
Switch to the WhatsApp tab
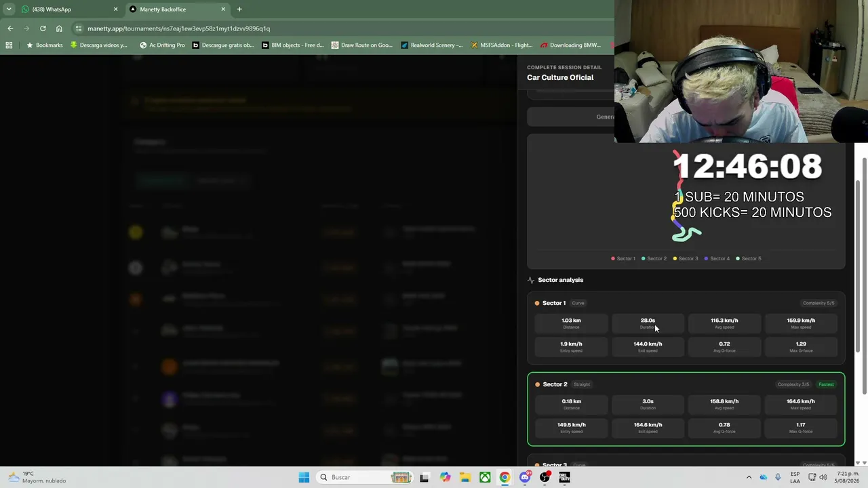[68, 9]
